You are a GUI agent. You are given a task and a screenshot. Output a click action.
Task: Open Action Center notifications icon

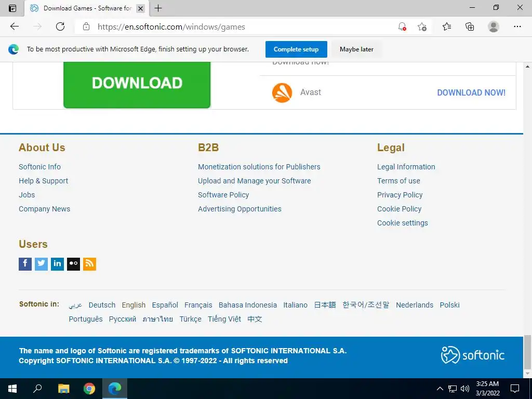[515, 389]
